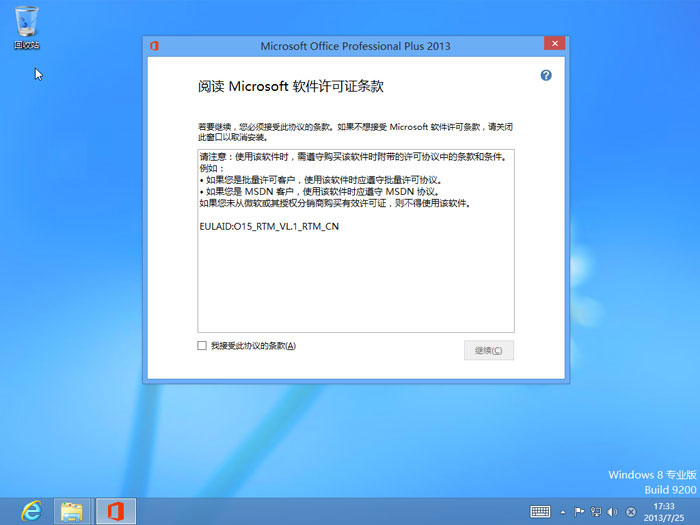
Task: Open the touch keyboard from the taskbar
Action: (541, 511)
